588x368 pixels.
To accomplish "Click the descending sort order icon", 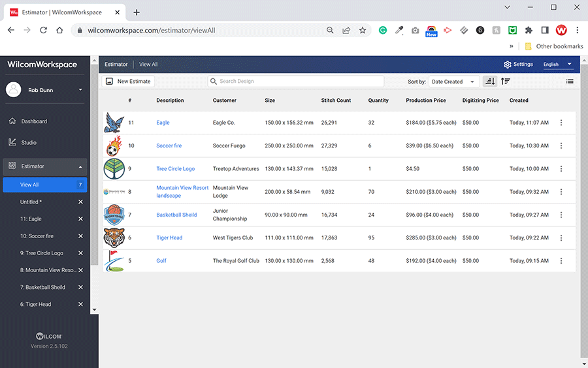I will pyautogui.click(x=489, y=82).
